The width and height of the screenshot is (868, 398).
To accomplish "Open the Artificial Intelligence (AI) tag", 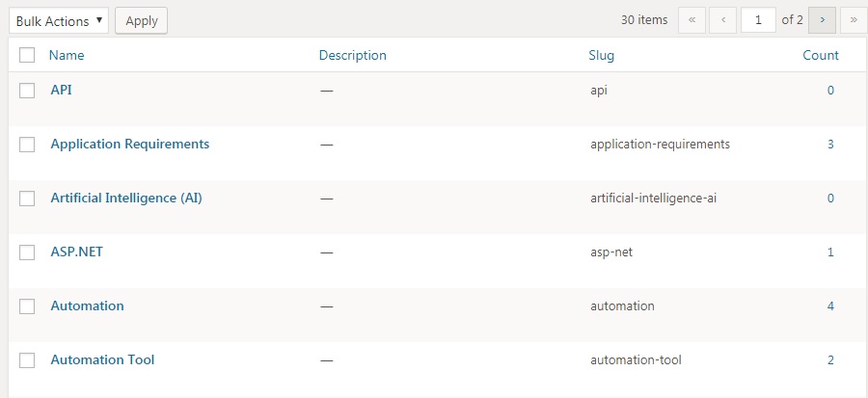I will click(126, 199).
